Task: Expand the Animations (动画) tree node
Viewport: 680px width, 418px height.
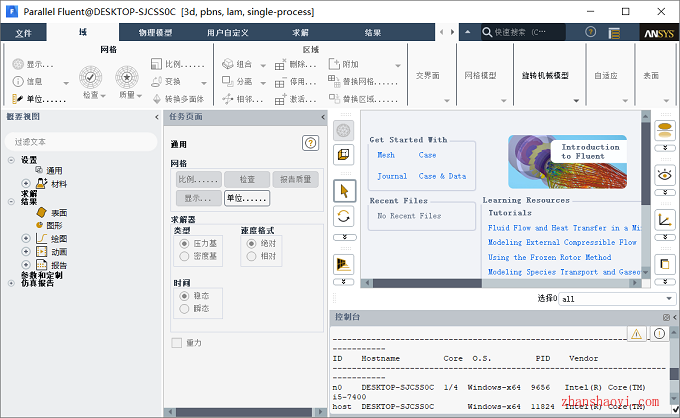Action: pos(26,251)
